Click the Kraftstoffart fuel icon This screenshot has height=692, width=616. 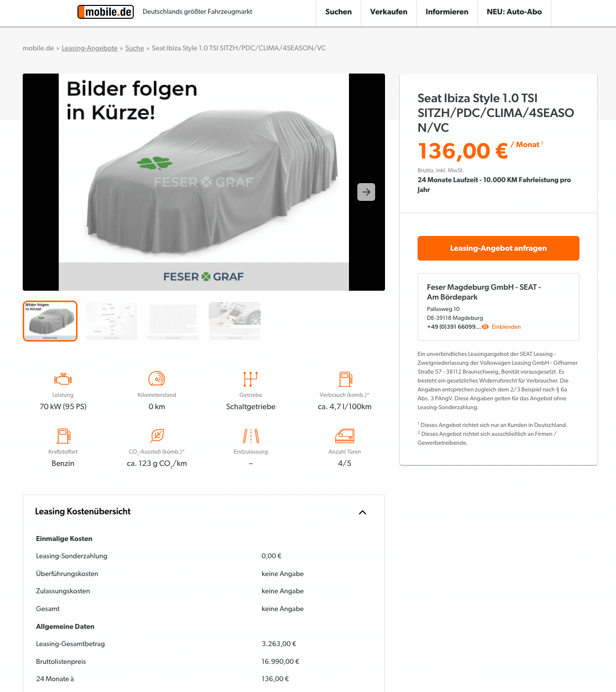coord(63,436)
